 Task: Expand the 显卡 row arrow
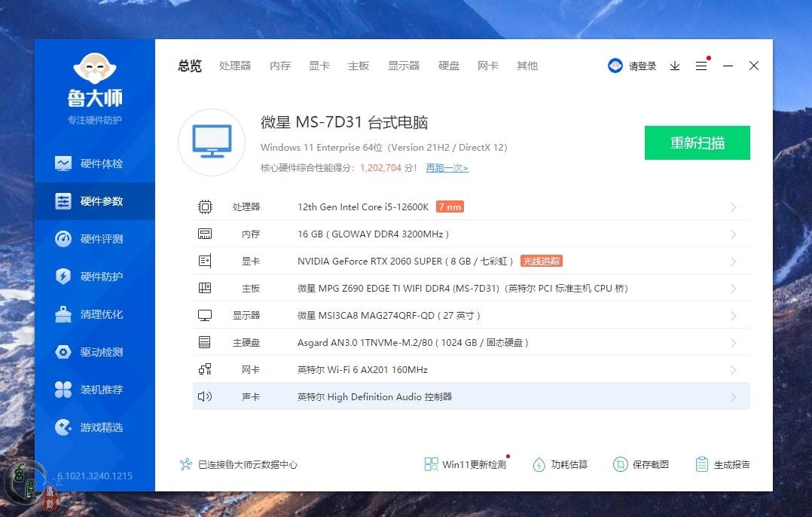(x=733, y=262)
